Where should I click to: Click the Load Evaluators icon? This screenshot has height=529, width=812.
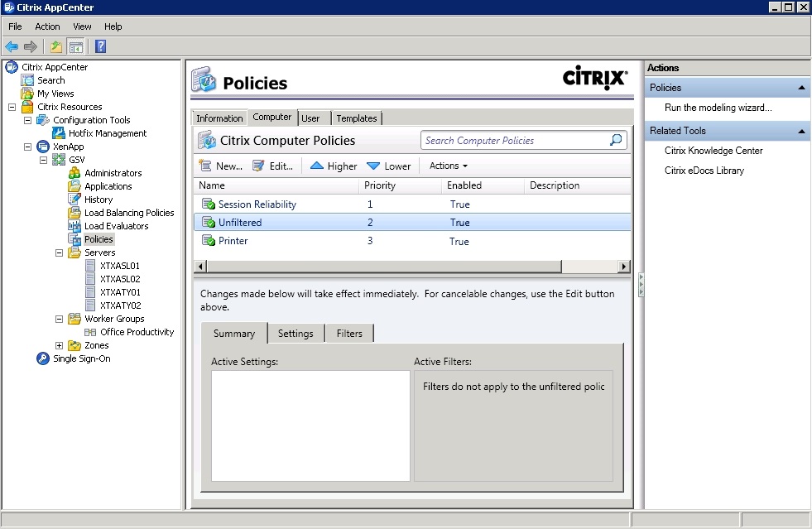(74, 226)
